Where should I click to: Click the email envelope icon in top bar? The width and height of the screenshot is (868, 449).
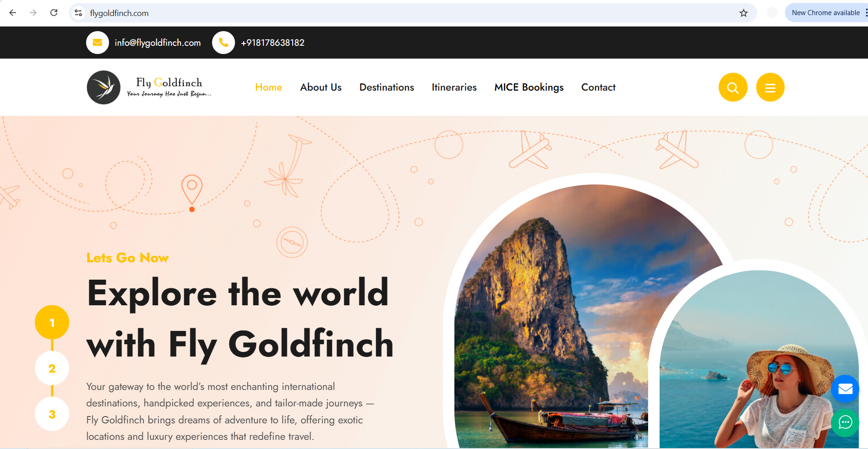click(x=98, y=43)
